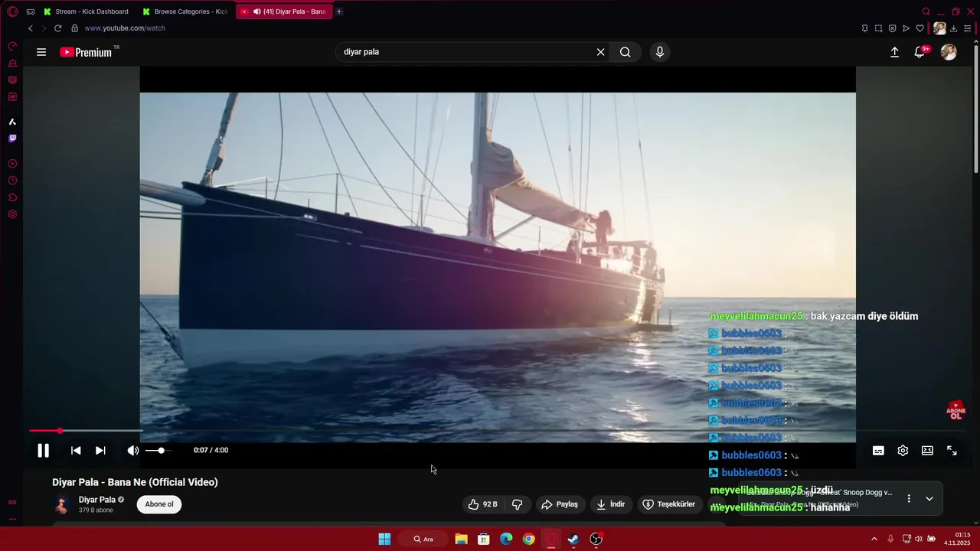
Task: Open a new browser tab
Action: [339, 11]
